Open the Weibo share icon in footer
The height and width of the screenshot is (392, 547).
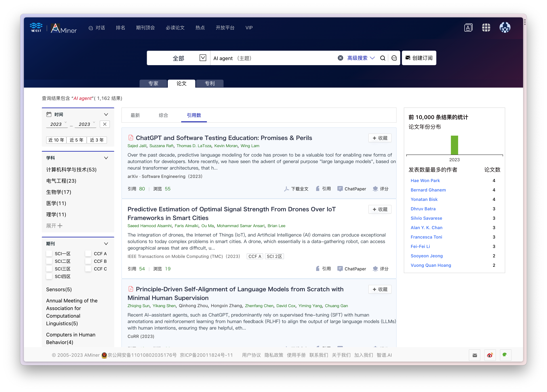click(x=490, y=355)
